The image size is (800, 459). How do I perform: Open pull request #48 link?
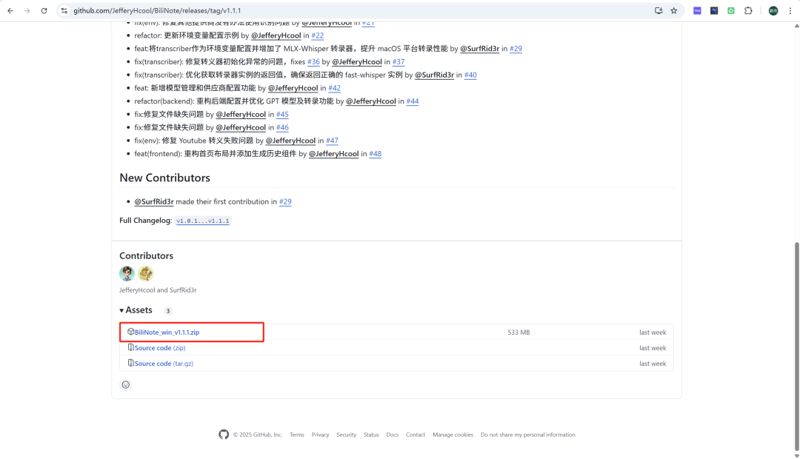[x=375, y=154]
